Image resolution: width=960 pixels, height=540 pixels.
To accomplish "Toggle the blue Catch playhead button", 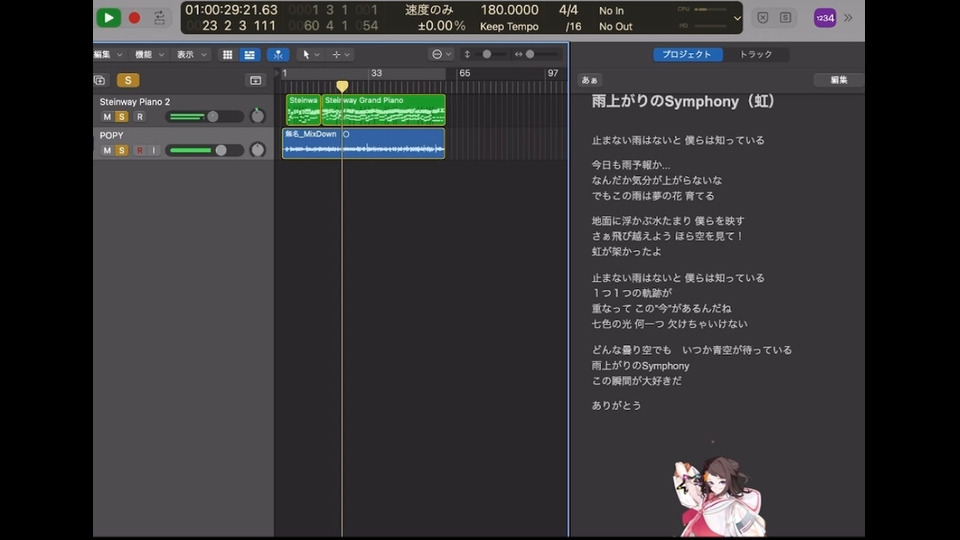I will [278, 54].
